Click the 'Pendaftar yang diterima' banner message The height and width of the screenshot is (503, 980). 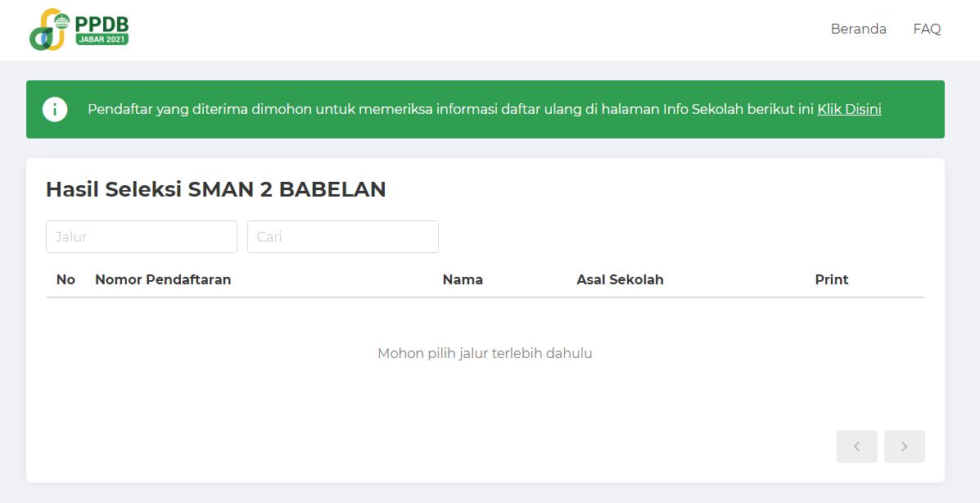pyautogui.click(x=327, y=109)
